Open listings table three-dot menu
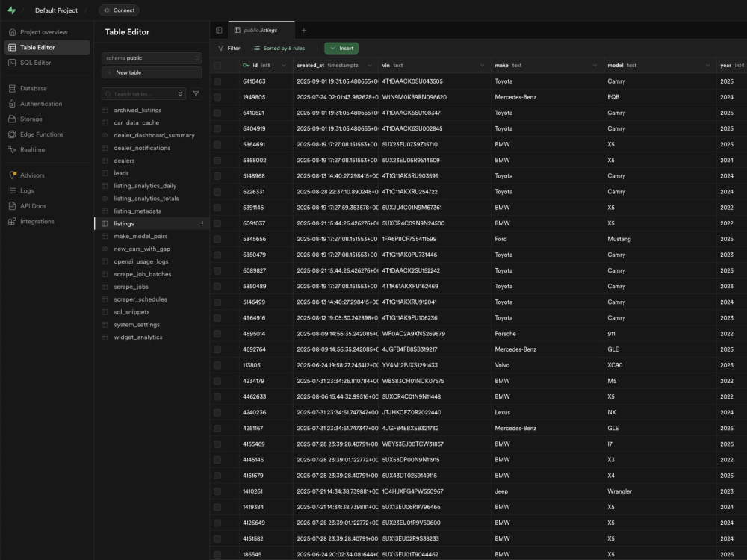747x560 pixels. click(202, 224)
